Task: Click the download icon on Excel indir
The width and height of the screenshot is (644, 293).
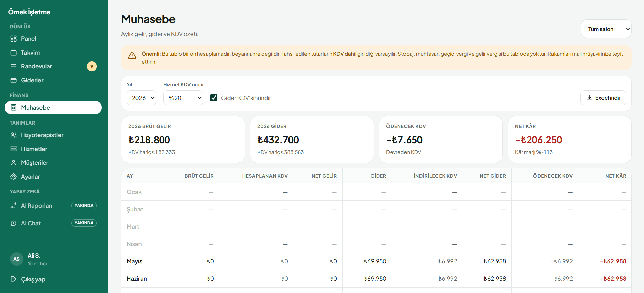Action: [x=589, y=98]
